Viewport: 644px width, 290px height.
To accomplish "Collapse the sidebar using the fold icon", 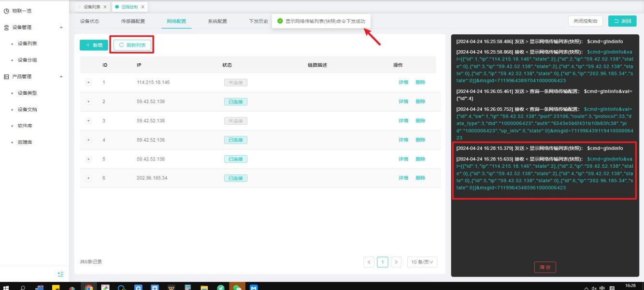I will pyautogui.click(x=60, y=274).
